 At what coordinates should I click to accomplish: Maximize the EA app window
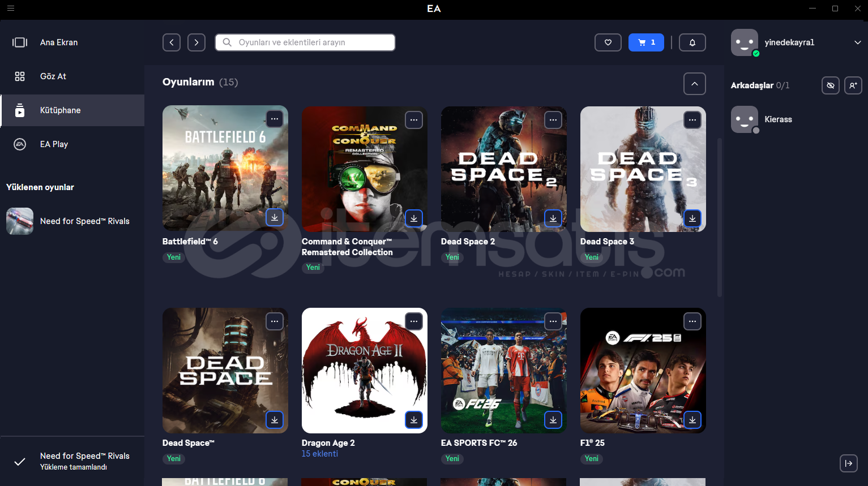pyautogui.click(x=835, y=8)
